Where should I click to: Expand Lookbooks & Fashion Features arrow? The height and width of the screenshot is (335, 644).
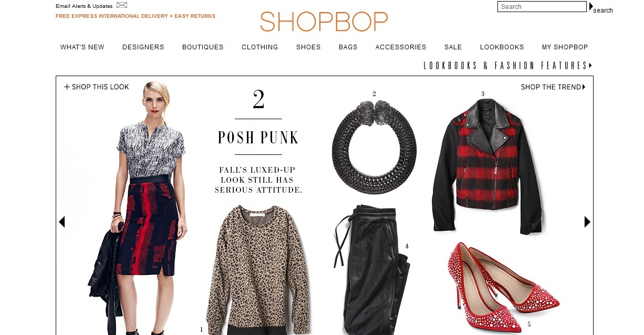tap(590, 66)
